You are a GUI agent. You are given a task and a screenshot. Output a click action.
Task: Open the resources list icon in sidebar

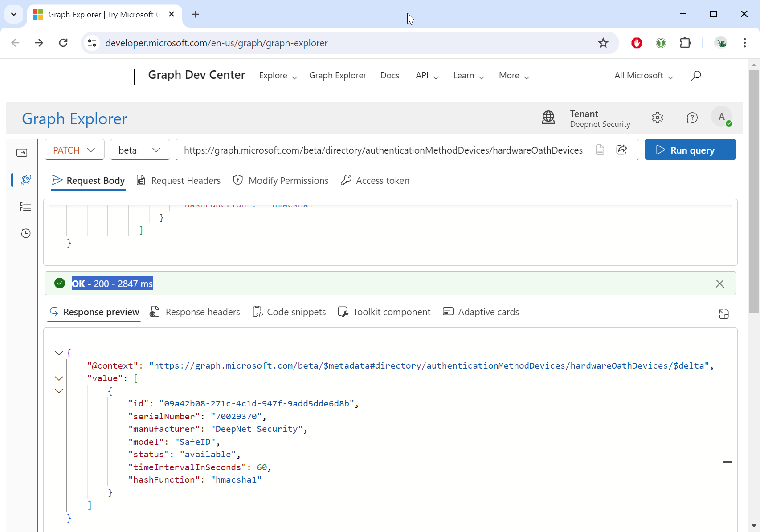point(26,207)
